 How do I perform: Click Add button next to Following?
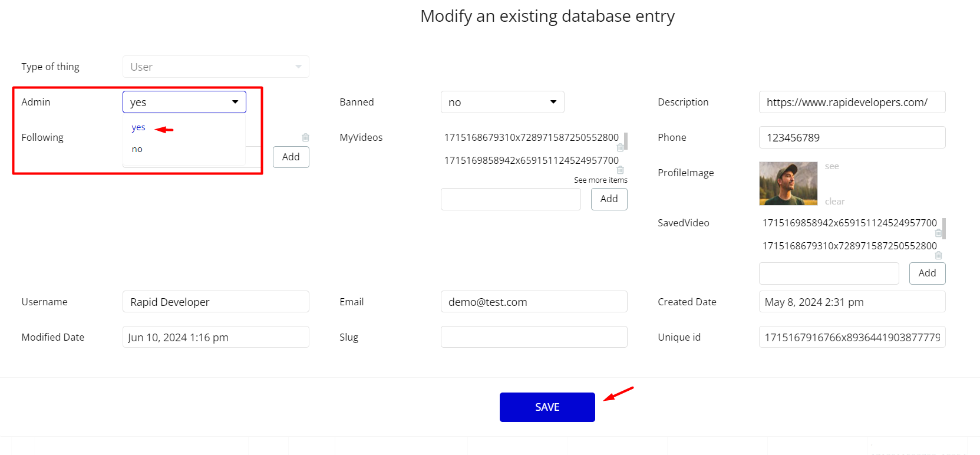pos(291,157)
